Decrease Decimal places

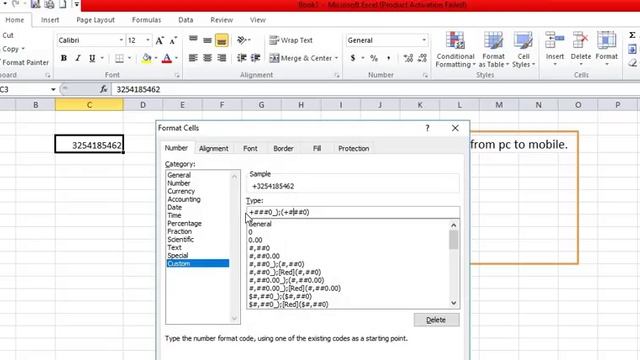click(422, 58)
